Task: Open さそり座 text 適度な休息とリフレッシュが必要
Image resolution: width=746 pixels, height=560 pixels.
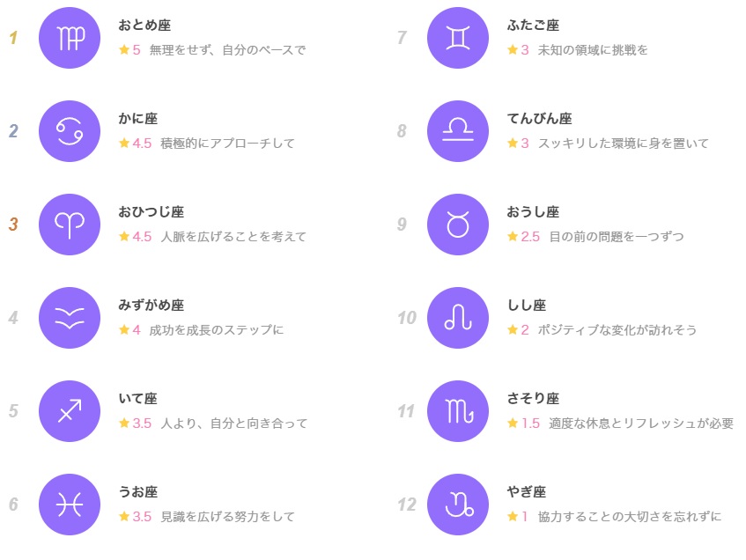Action: point(641,423)
